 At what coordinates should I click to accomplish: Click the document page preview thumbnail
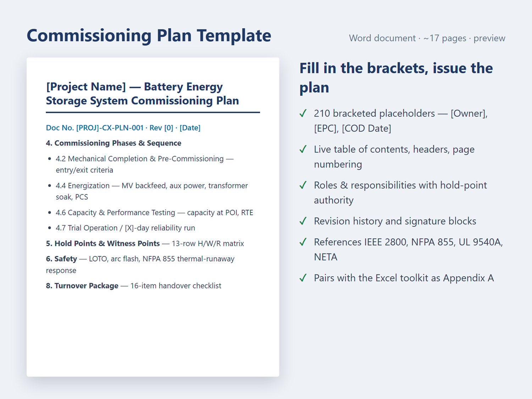pos(153,217)
